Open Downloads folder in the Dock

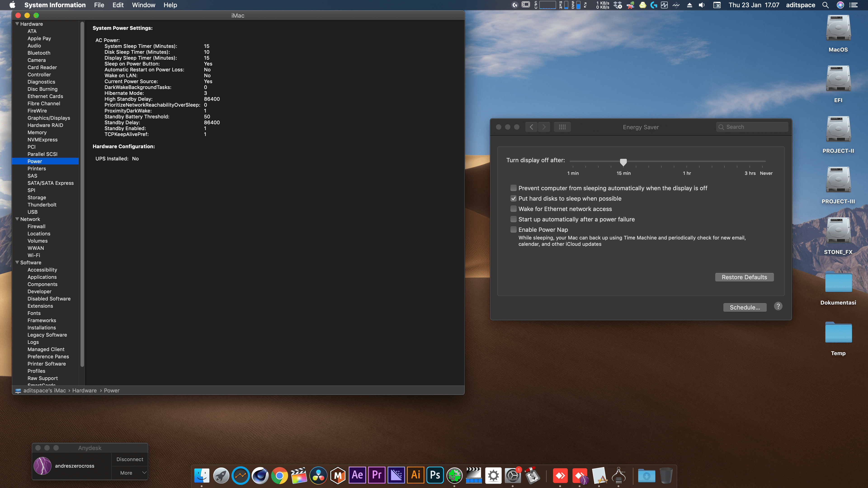coord(647,476)
